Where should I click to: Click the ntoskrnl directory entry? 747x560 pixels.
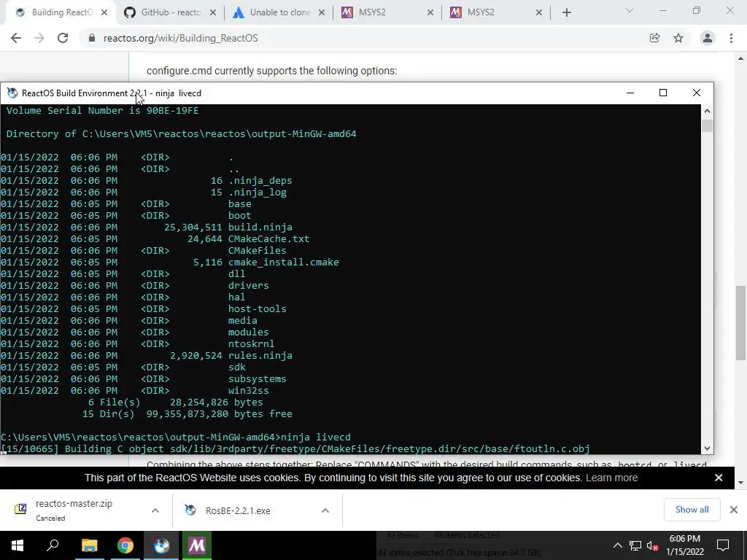pos(251,344)
